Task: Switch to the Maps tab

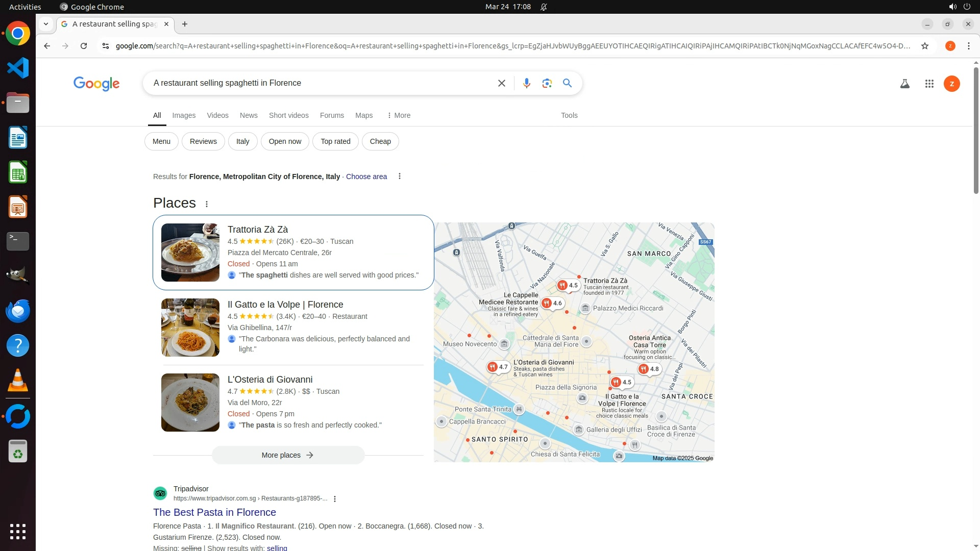Action: pos(364,115)
